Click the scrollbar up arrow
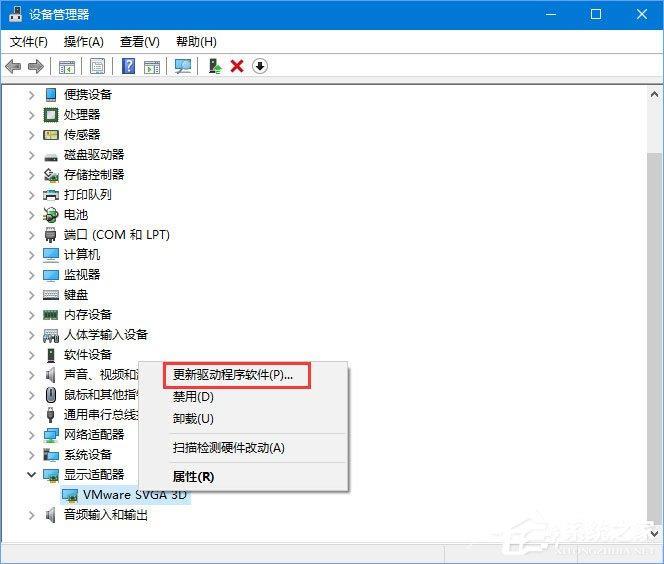 [654, 94]
